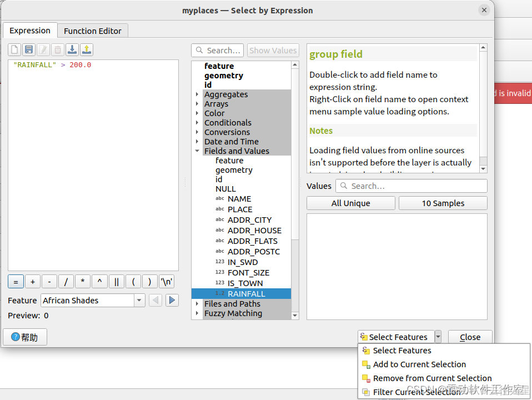Click the function list scroll-down arrow

[295, 316]
